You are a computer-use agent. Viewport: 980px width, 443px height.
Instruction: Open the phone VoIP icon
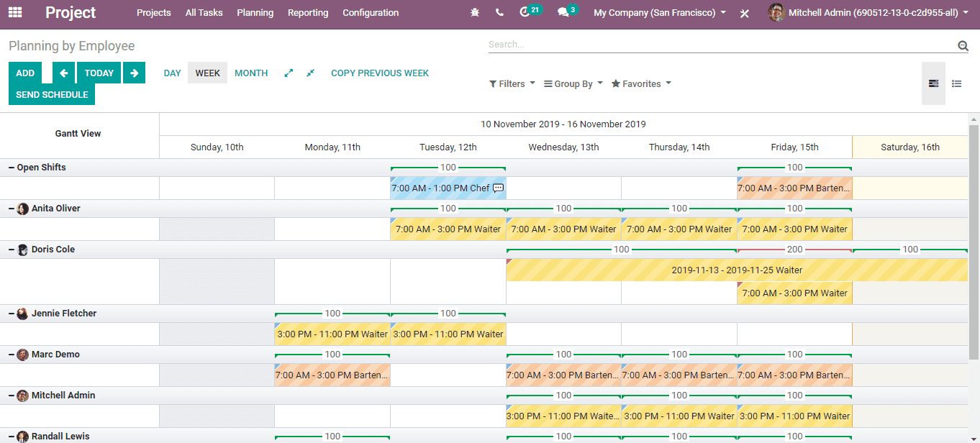pyautogui.click(x=499, y=13)
